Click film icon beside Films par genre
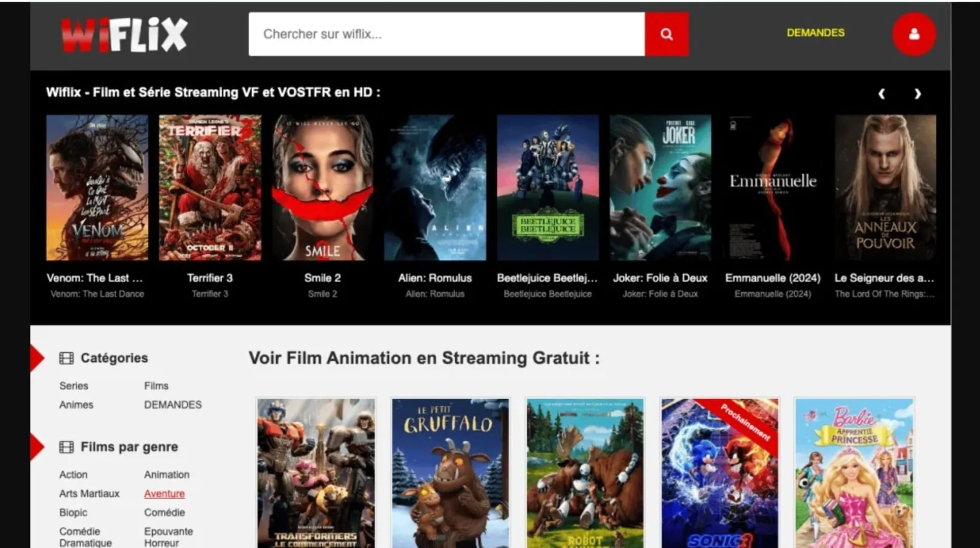 (66, 447)
